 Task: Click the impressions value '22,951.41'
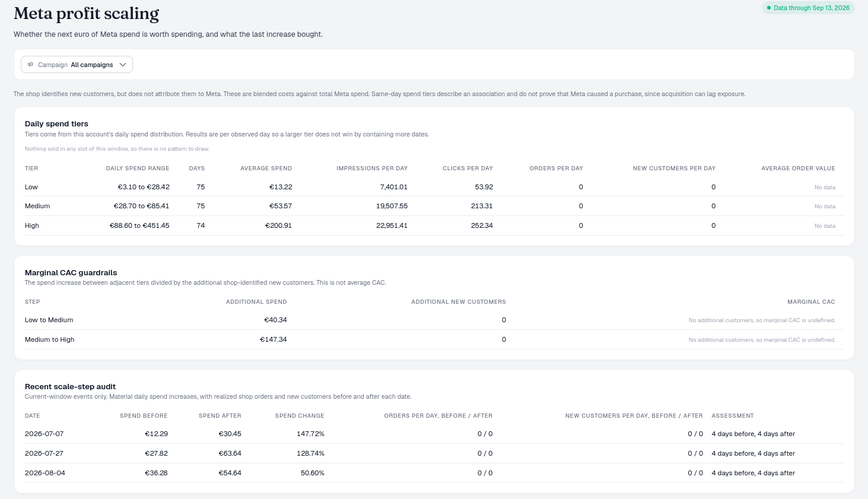pyautogui.click(x=392, y=226)
